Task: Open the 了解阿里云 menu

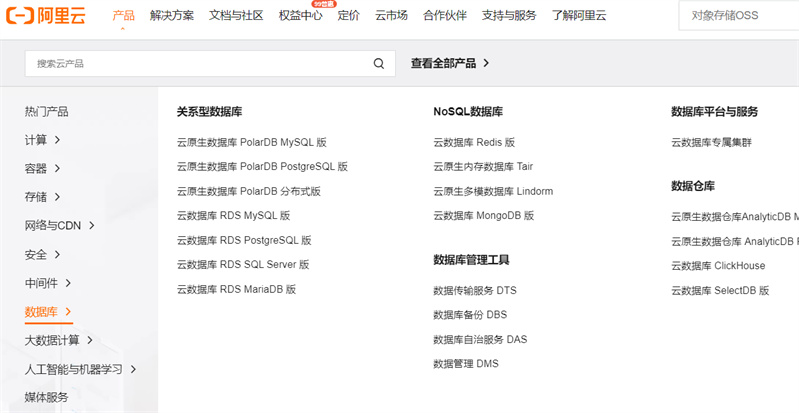Action: tap(579, 15)
